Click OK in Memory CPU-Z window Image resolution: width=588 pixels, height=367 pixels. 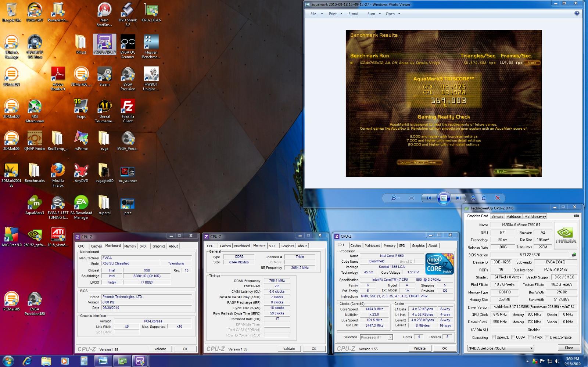[x=314, y=349]
